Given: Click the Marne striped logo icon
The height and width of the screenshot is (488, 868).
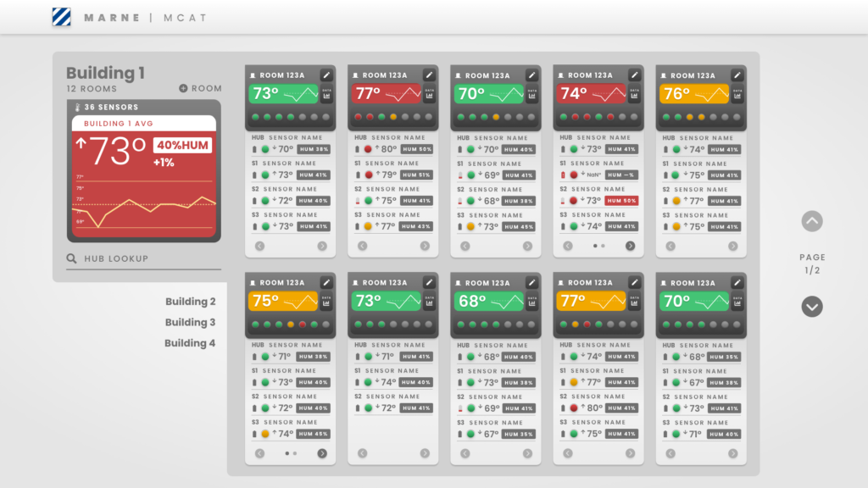Looking at the screenshot, I should 61,17.
